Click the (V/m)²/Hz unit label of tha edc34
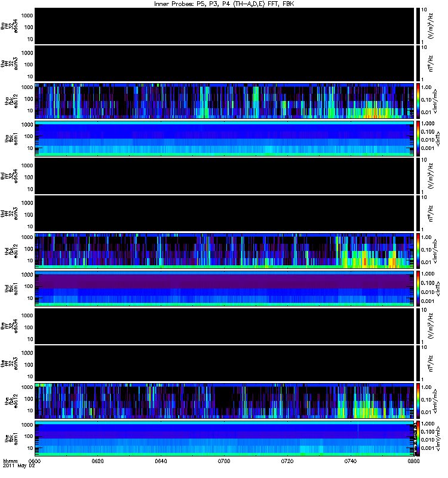 click(x=431, y=26)
